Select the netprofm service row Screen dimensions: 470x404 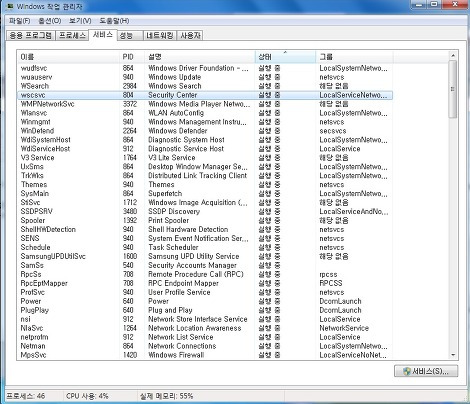point(205,337)
